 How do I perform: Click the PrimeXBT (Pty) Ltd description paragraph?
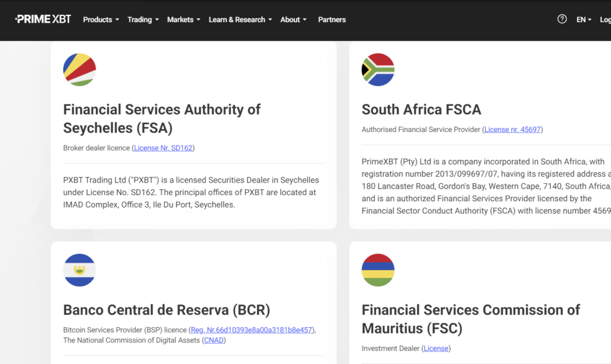[x=486, y=186]
